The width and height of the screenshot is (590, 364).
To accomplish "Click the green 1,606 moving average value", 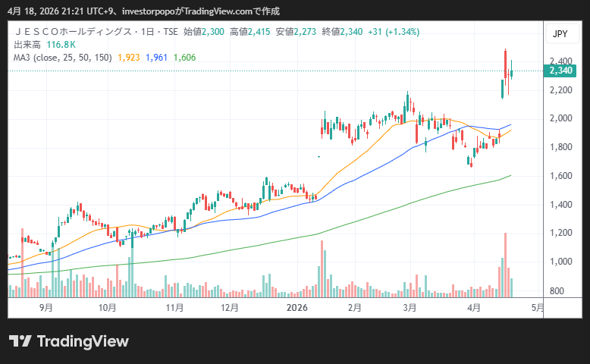I will 184,57.
